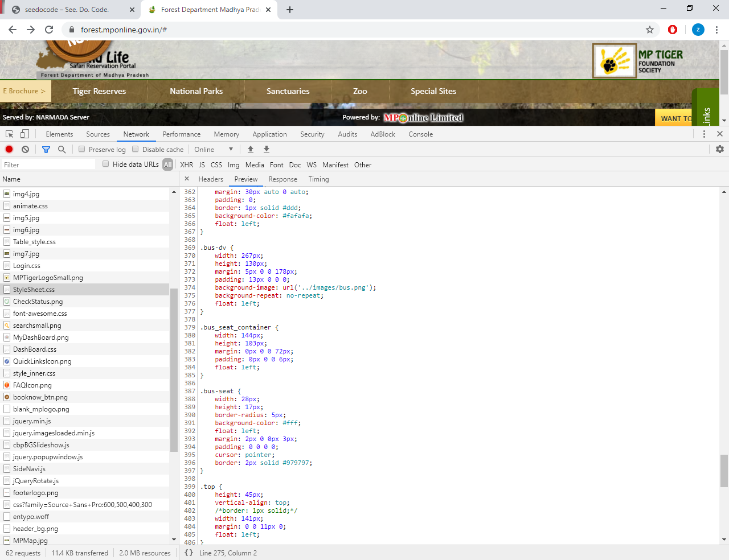Open the Chrome three-dot menu

point(716,30)
